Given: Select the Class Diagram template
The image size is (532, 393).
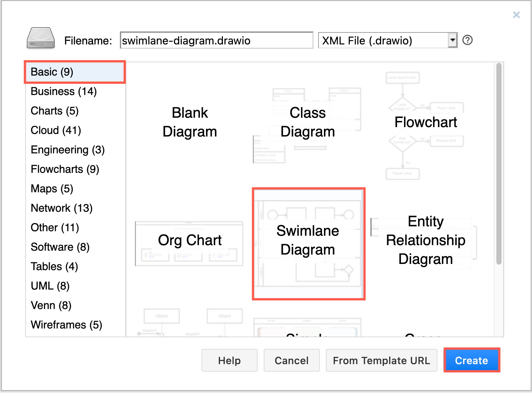Looking at the screenshot, I should [x=307, y=122].
